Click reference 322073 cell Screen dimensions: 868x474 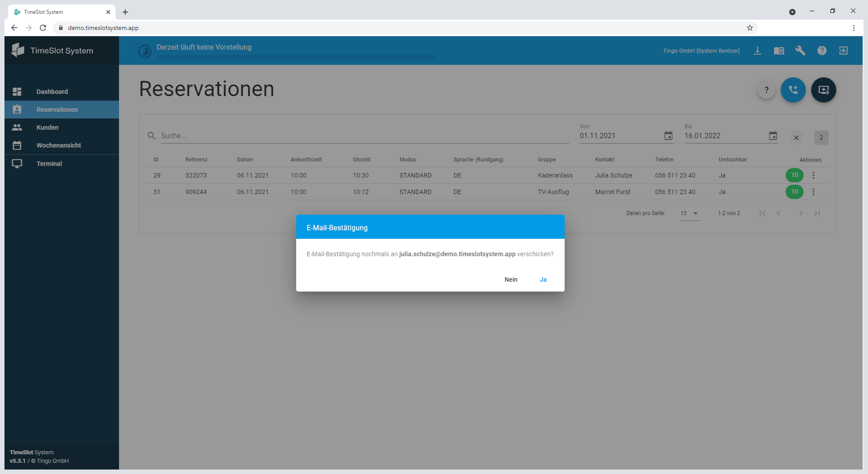coord(196,175)
